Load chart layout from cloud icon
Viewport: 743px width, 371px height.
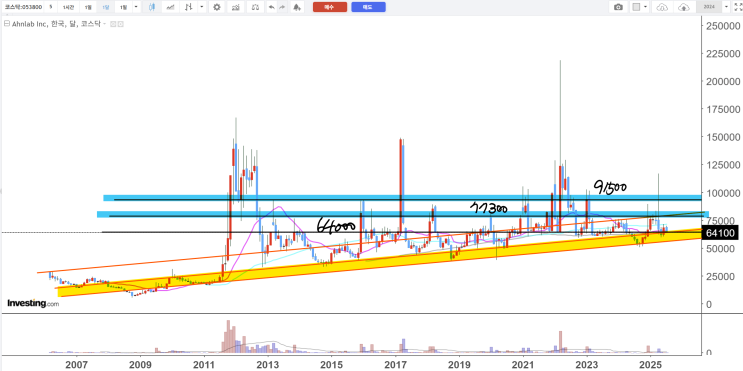(662, 7)
